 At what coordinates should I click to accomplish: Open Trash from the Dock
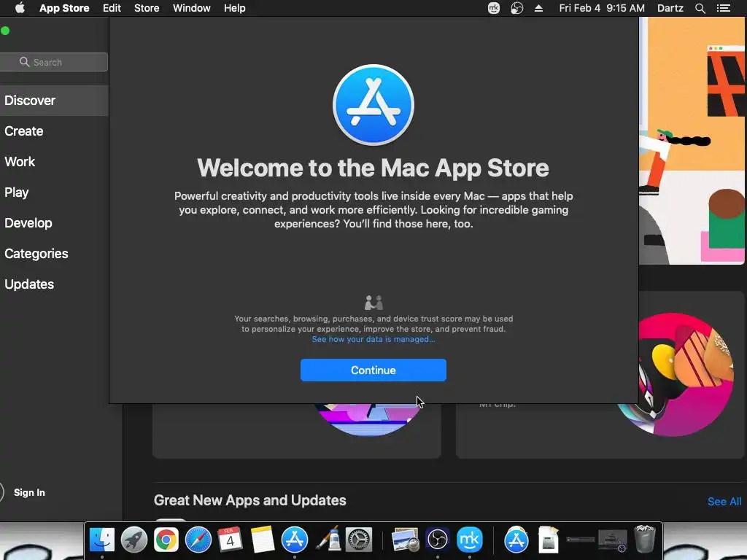tap(646, 539)
